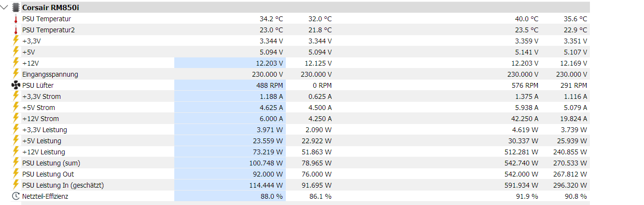Click the lightning icon beside +12V Leistung

point(15,152)
